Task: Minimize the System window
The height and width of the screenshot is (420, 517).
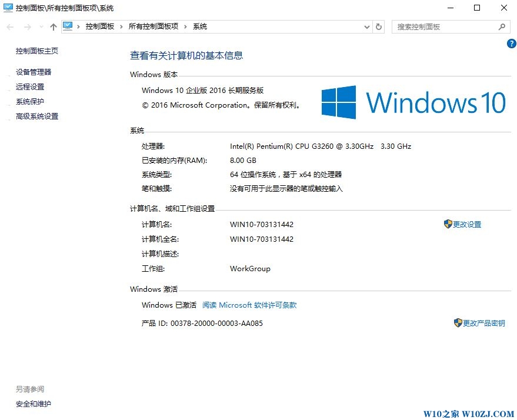Action: pos(451,8)
